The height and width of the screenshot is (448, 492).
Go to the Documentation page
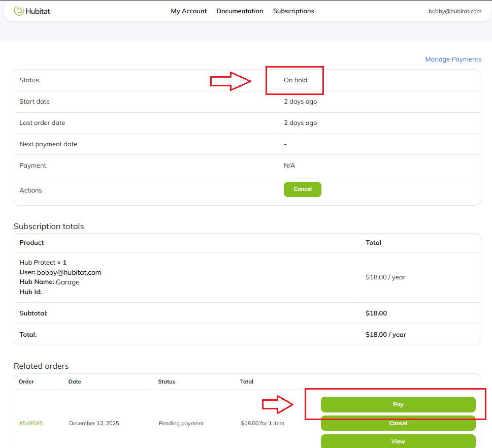tap(240, 11)
